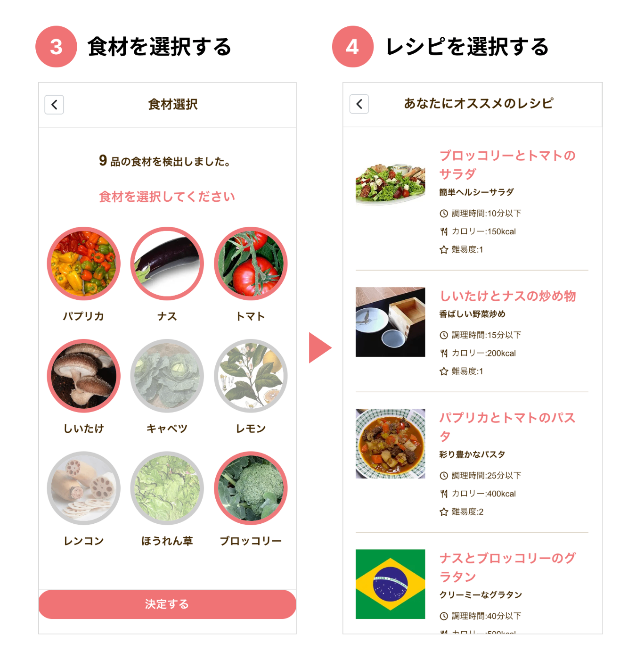Open the ブロッコリーとトマトのサラダ recipe title
The width and height of the screenshot is (644, 660).
tap(507, 165)
